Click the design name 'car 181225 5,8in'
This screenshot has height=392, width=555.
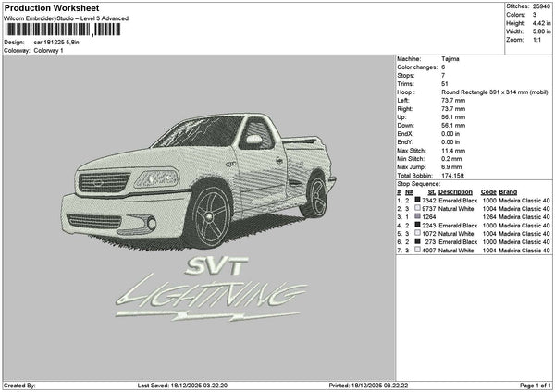pyautogui.click(x=56, y=43)
